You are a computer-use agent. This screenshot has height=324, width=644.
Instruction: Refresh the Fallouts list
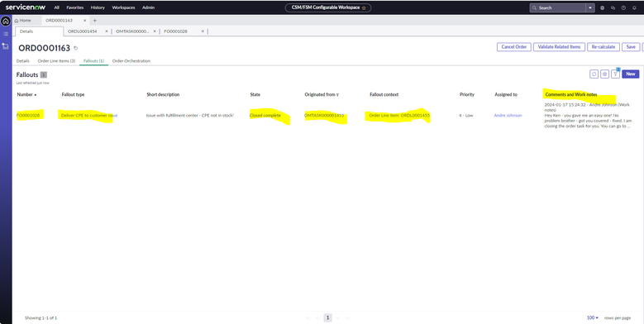594,74
